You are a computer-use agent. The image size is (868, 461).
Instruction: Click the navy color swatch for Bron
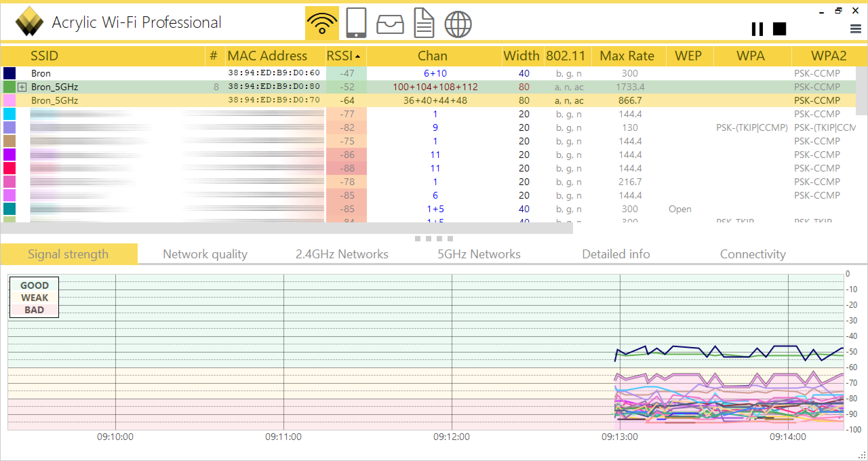tap(9, 73)
